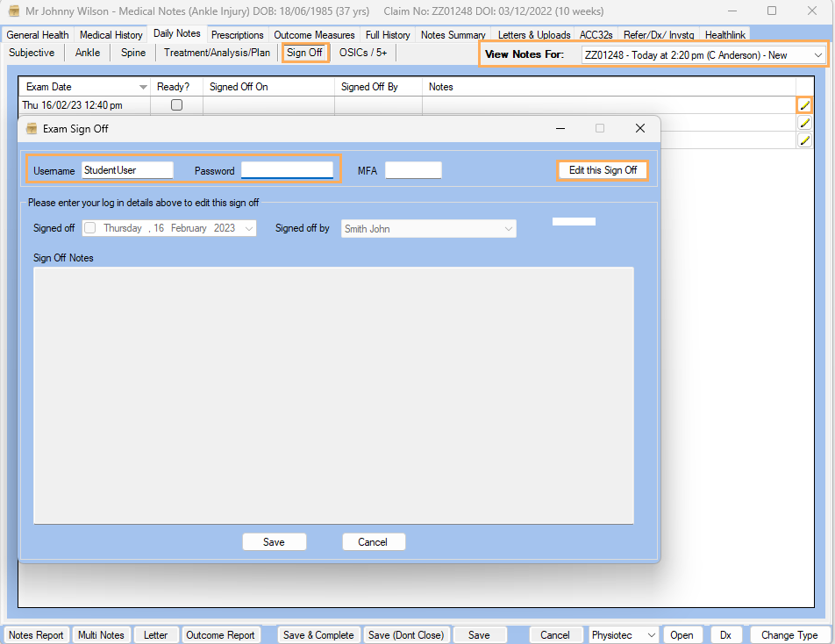
Task: Click Save & Complete in the bottom bar
Action: click(318, 635)
